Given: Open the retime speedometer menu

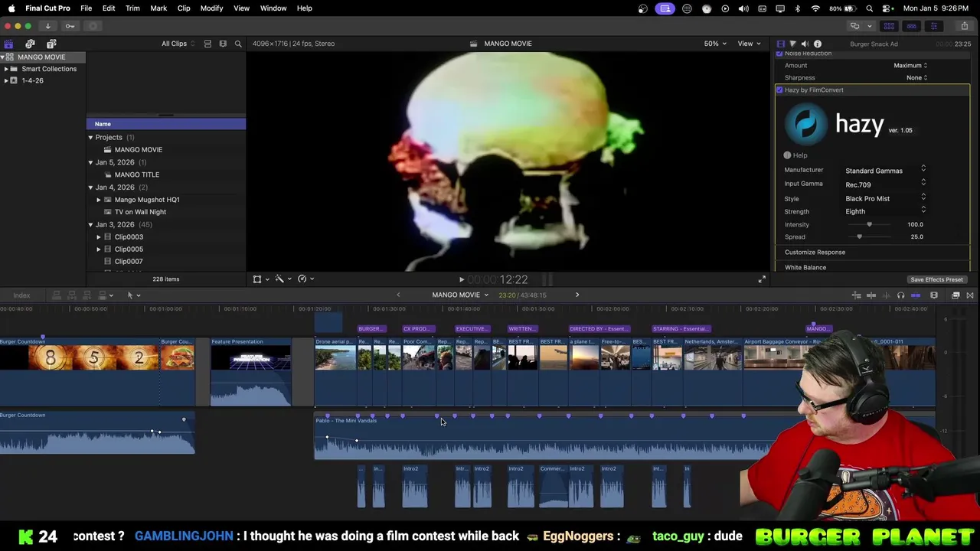Looking at the screenshot, I should (305, 279).
